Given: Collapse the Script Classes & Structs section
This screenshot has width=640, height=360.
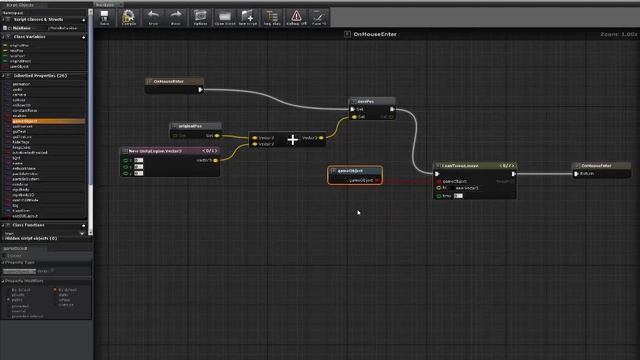Looking at the screenshot, I should [x=3, y=20].
